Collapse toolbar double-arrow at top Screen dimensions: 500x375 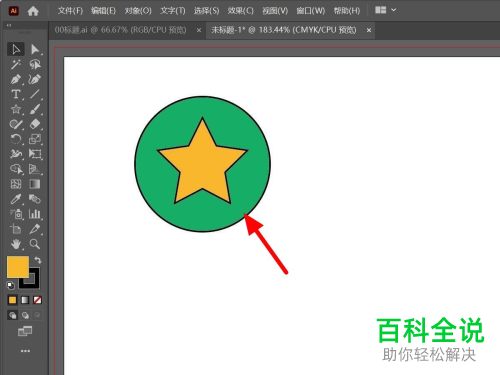pyautogui.click(x=9, y=25)
